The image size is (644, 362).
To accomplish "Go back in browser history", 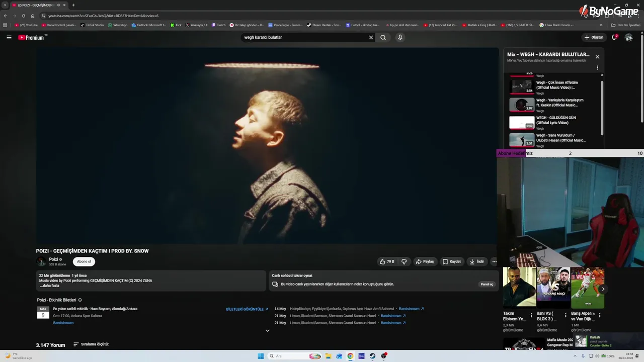I will tap(6, 16).
